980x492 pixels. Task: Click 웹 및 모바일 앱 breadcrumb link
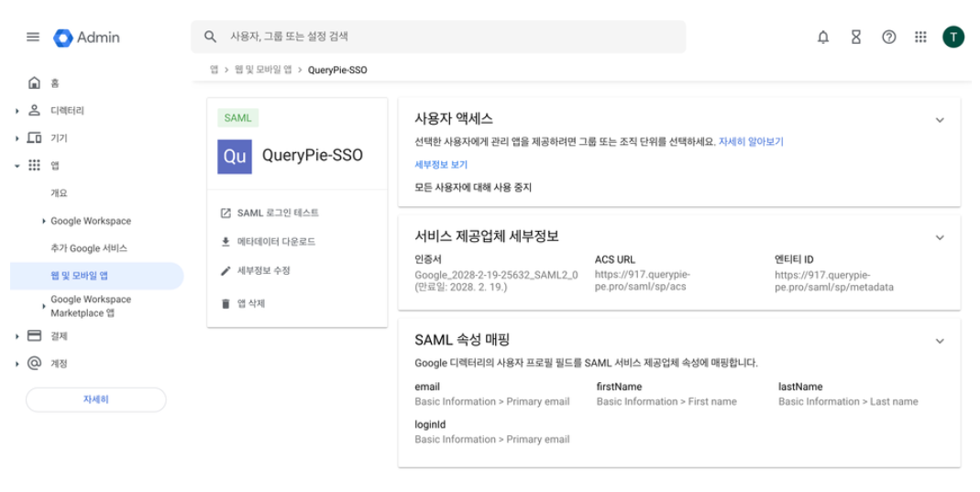tap(263, 70)
